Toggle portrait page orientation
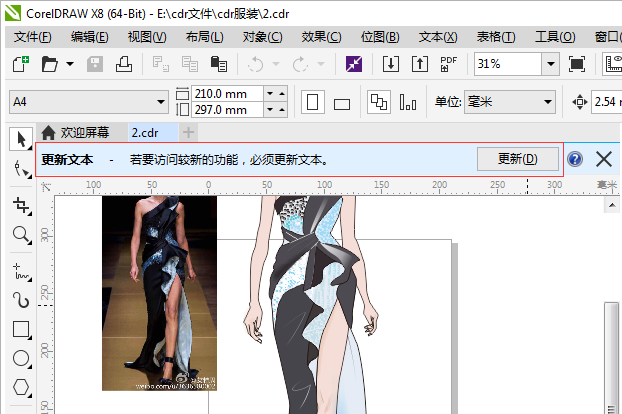622x414 pixels. tap(313, 102)
